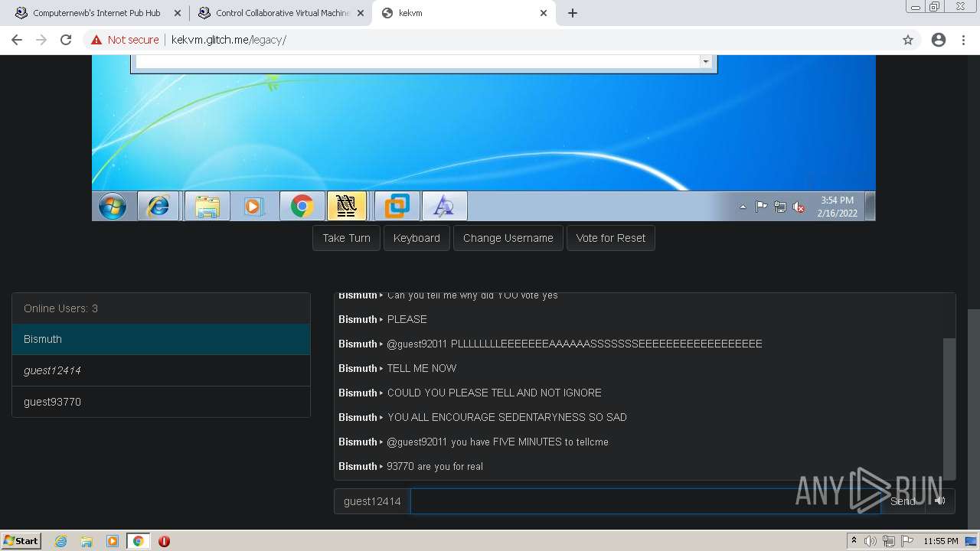Open file explorer from host taskbar
The image size is (980, 551).
click(87, 541)
